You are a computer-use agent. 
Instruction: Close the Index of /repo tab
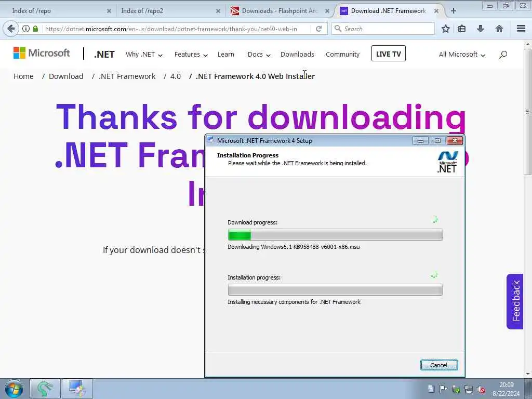tap(109, 11)
